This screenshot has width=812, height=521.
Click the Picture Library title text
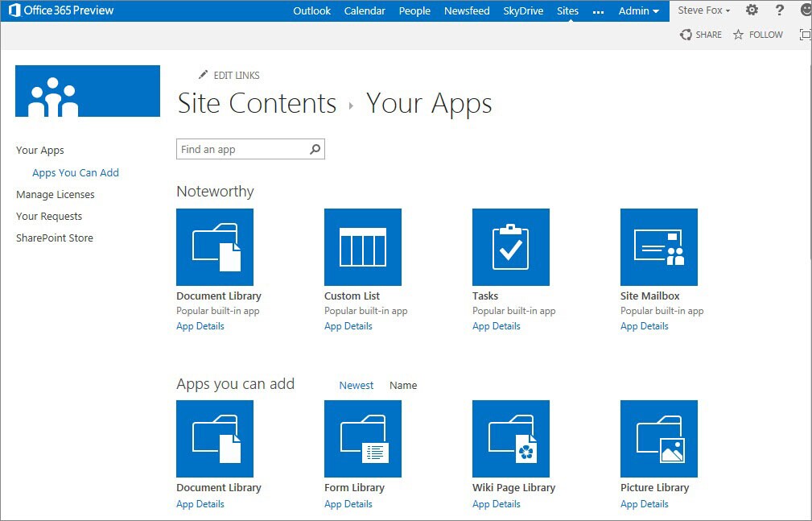[x=654, y=488]
